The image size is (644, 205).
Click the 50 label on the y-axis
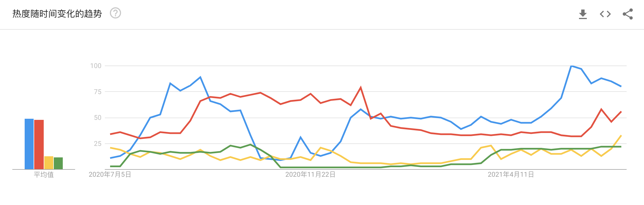click(x=98, y=118)
